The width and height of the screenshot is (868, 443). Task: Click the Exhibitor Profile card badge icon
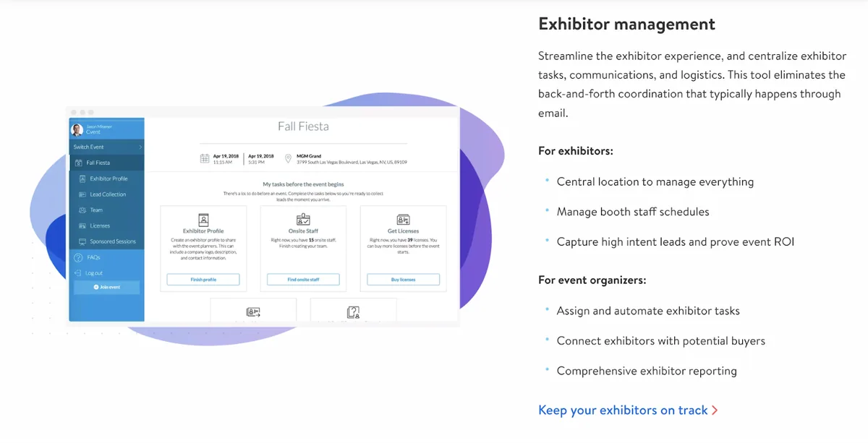click(x=203, y=220)
